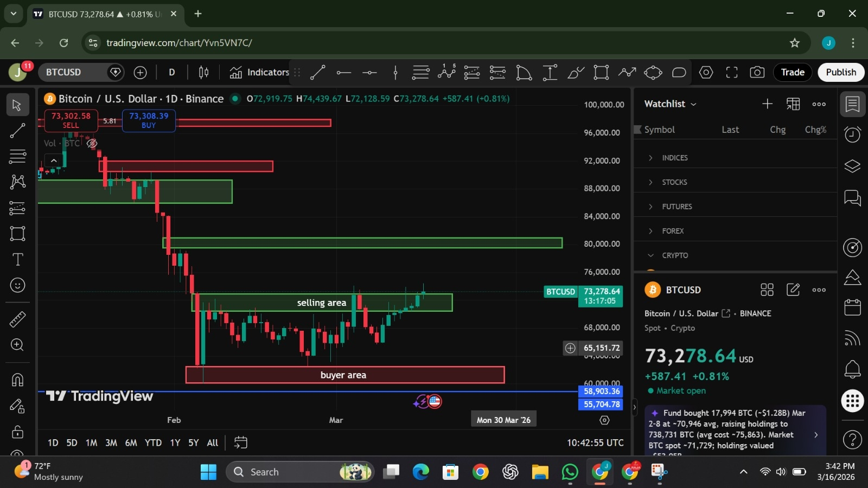Add a note for BTCUSD
Screen dimensions: 868x488
[x=793, y=290]
